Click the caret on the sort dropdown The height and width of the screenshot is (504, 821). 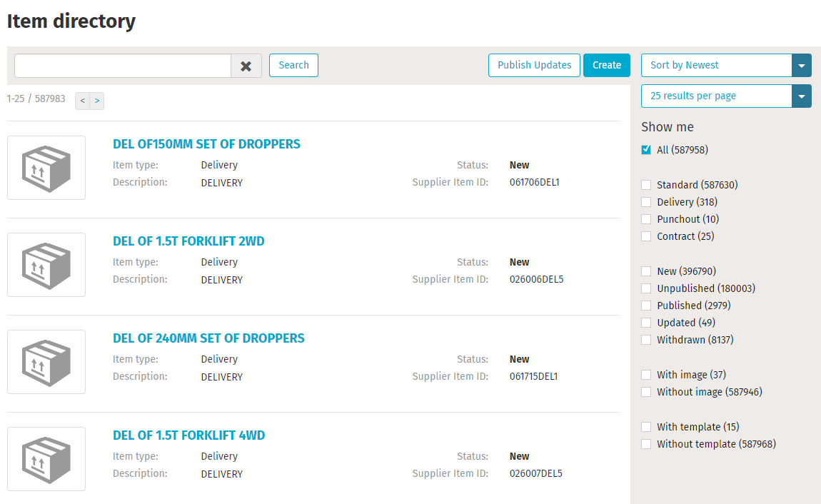802,65
